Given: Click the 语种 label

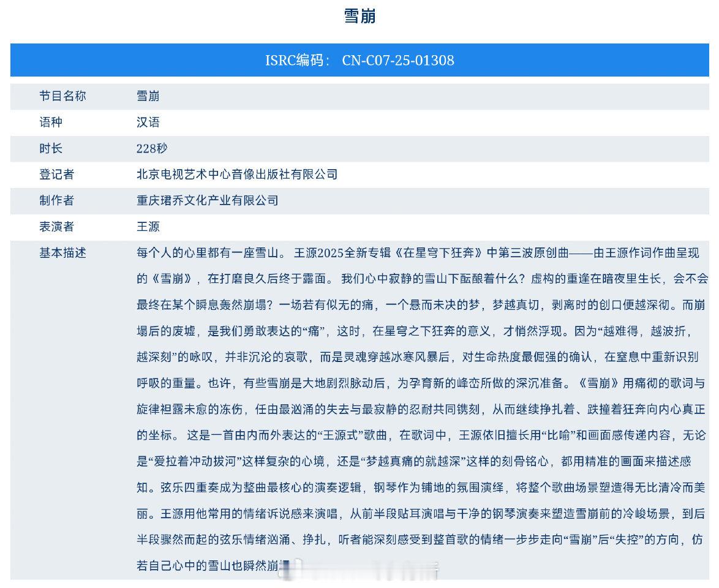Looking at the screenshot, I should click(51, 122).
